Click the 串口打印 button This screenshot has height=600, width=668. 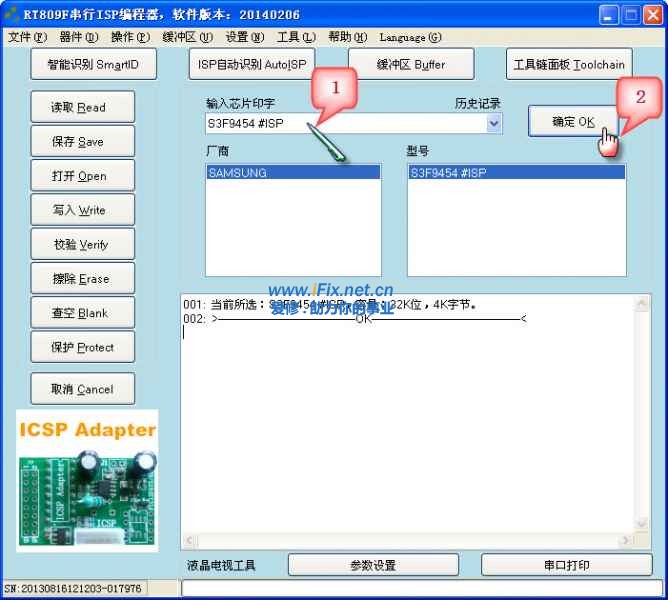tap(567, 565)
